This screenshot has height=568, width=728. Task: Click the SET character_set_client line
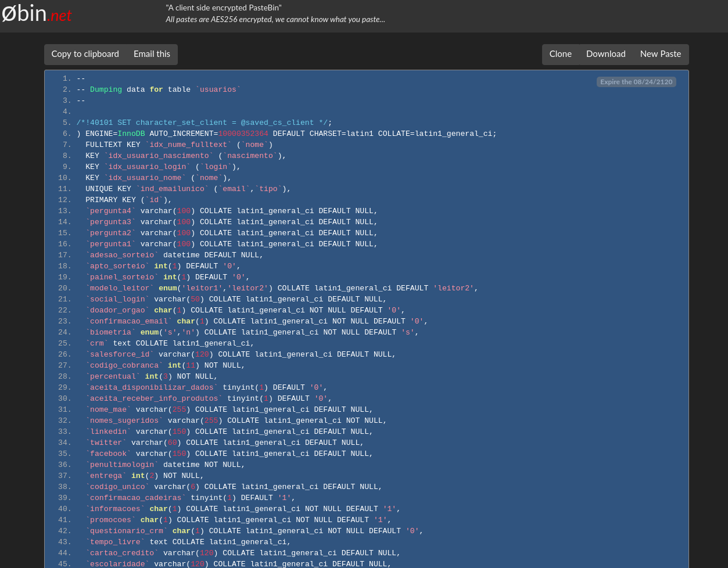tap(204, 123)
